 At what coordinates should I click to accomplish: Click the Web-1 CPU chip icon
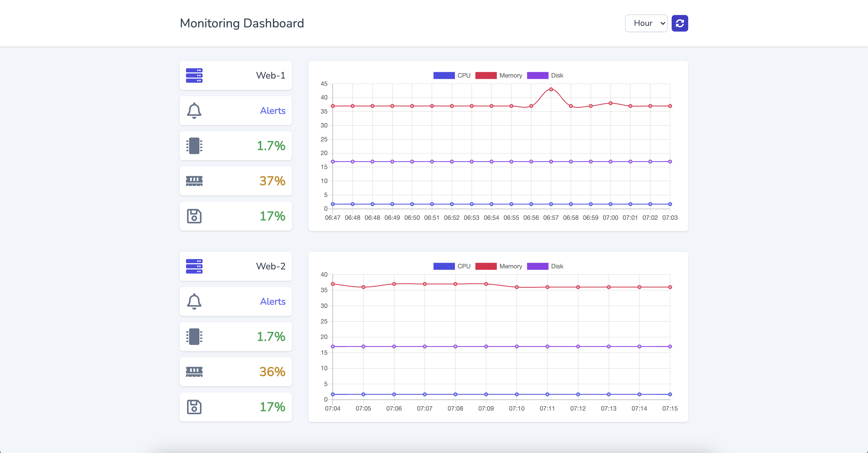click(x=194, y=146)
